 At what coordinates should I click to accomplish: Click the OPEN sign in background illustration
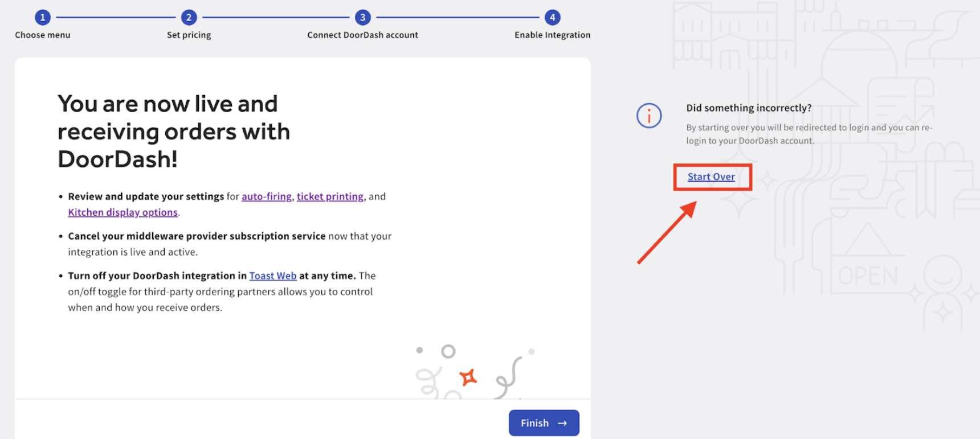(868, 276)
